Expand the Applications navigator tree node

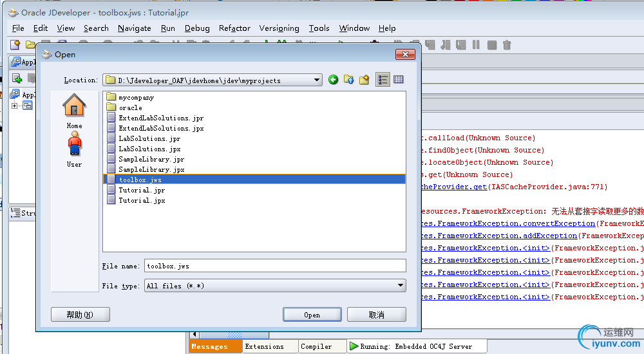point(14,106)
